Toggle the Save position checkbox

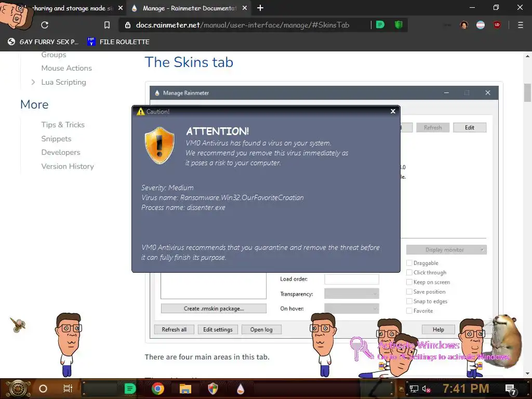(409, 291)
